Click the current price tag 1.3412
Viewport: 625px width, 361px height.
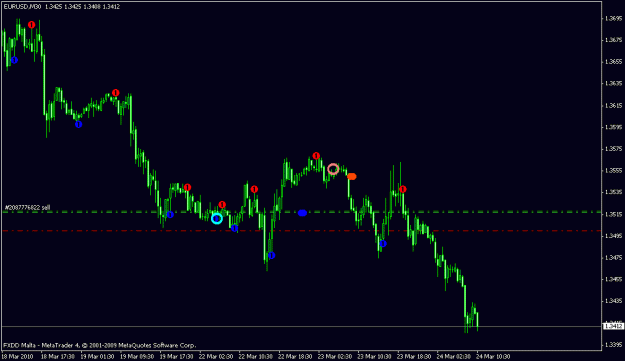[x=613, y=326]
